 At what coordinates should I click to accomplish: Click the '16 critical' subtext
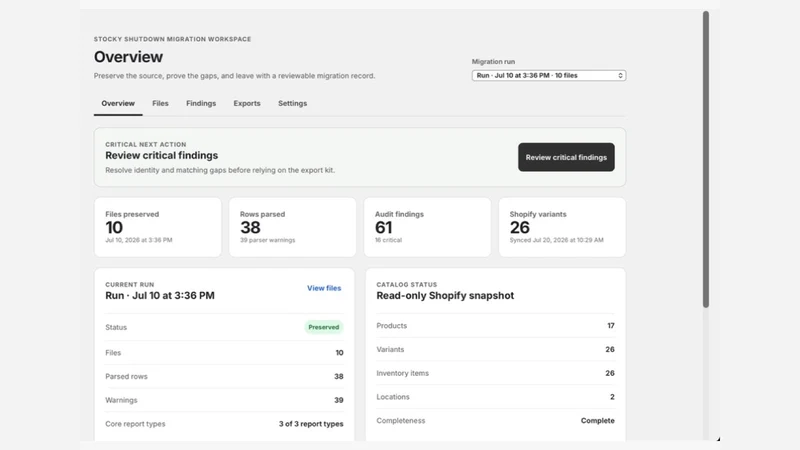click(x=388, y=240)
